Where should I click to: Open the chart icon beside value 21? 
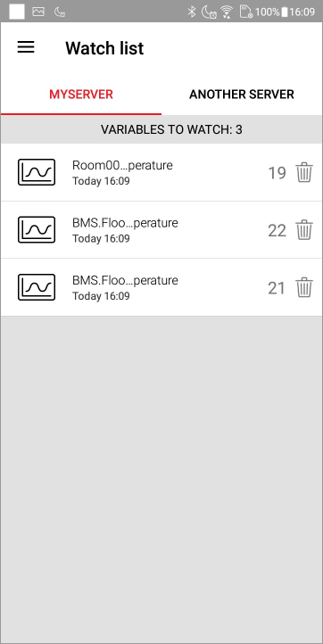click(x=37, y=287)
